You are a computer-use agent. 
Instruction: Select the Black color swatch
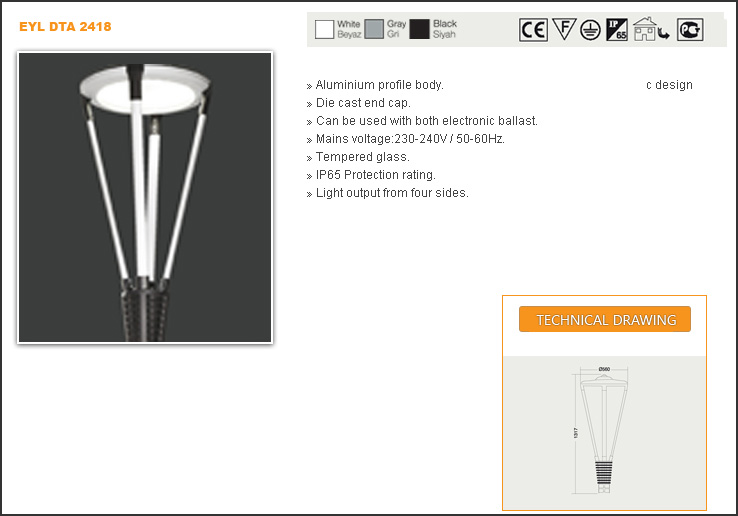[x=419, y=29]
